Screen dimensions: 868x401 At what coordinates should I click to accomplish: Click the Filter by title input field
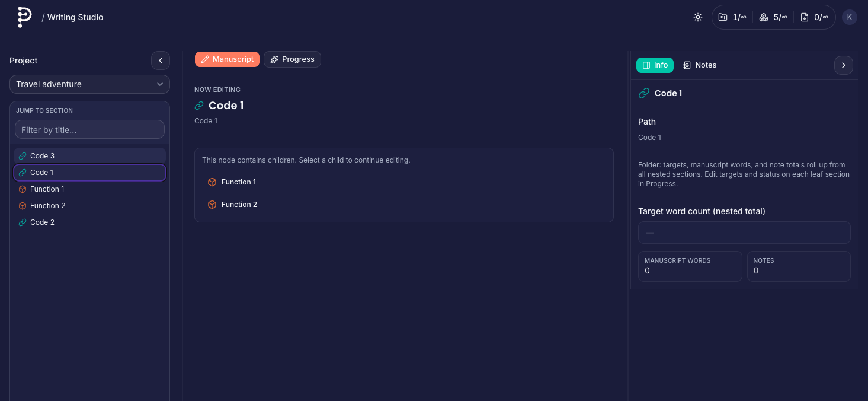pyautogui.click(x=89, y=129)
